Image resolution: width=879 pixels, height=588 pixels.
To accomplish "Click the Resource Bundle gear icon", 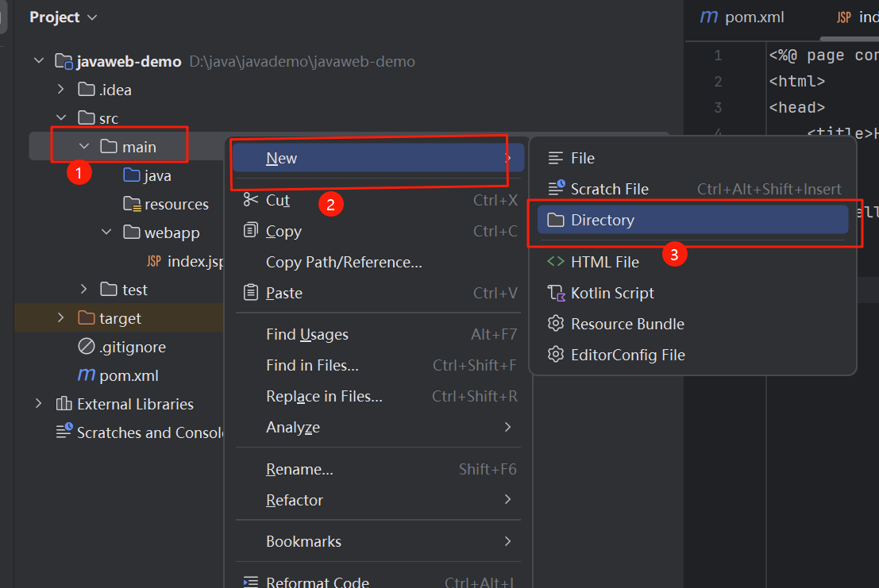I will tap(556, 323).
